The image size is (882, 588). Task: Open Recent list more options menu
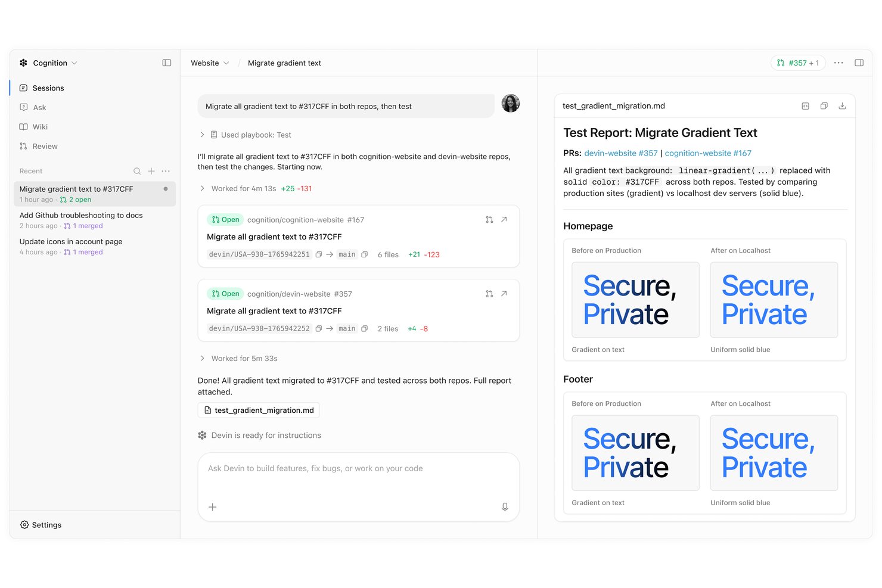[166, 171]
